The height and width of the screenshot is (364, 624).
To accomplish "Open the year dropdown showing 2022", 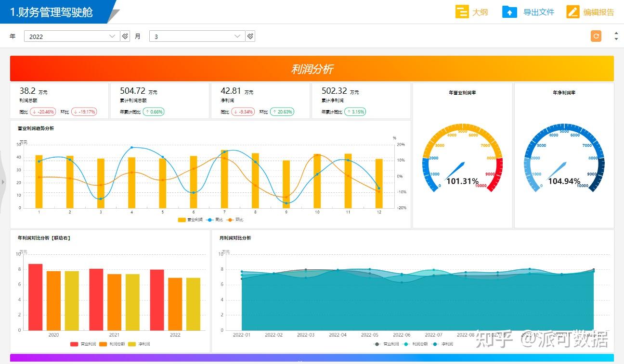I will (113, 36).
